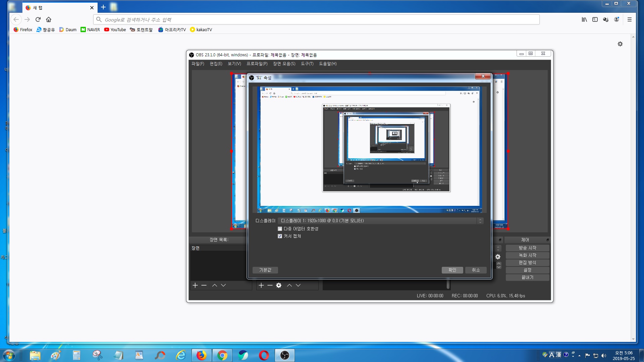Image resolution: width=644 pixels, height=362 pixels.
Task: Click the 확인 button
Action: 452,270
